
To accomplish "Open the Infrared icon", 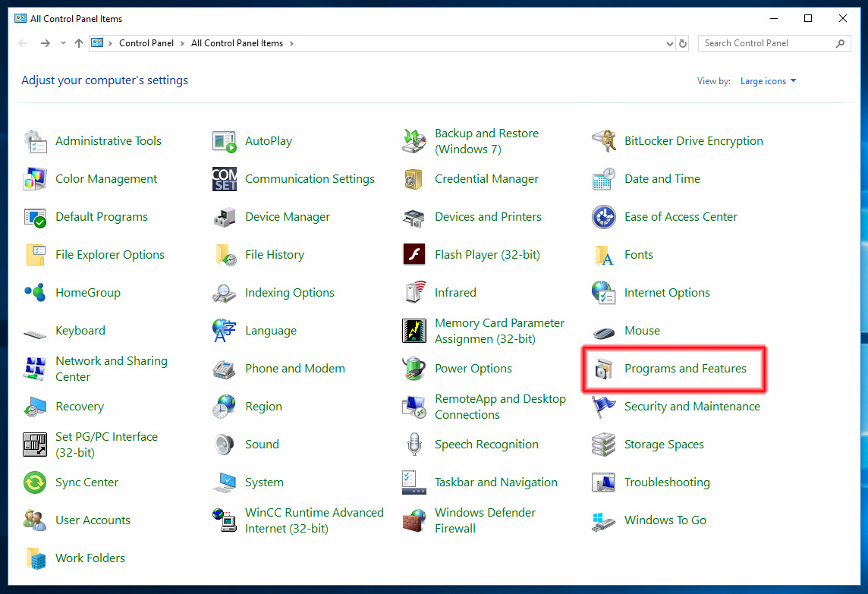I will tap(414, 293).
